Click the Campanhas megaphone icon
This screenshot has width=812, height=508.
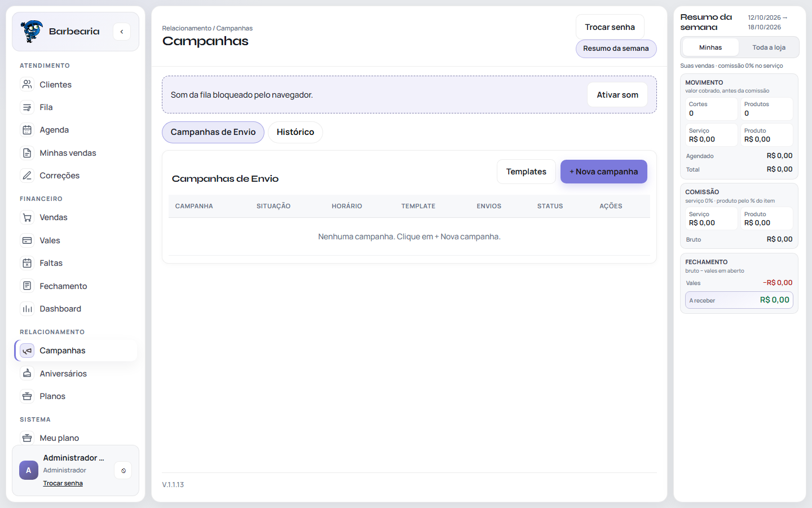(x=27, y=351)
